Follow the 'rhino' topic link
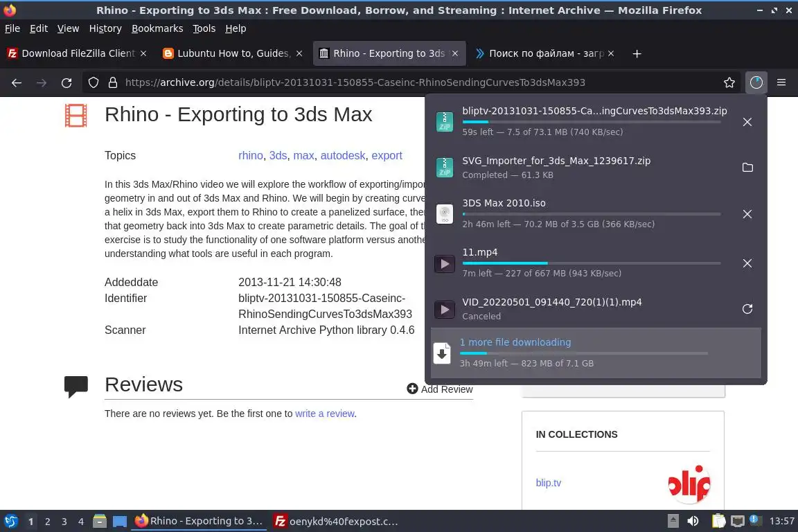Screen dimensions: 798x532 point(250,155)
